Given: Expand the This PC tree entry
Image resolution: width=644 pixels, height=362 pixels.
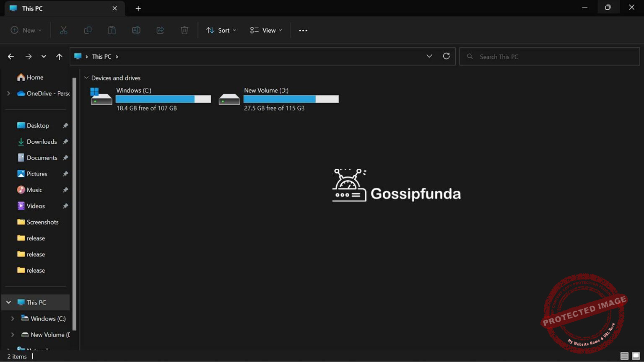Looking at the screenshot, I should (x=8, y=302).
